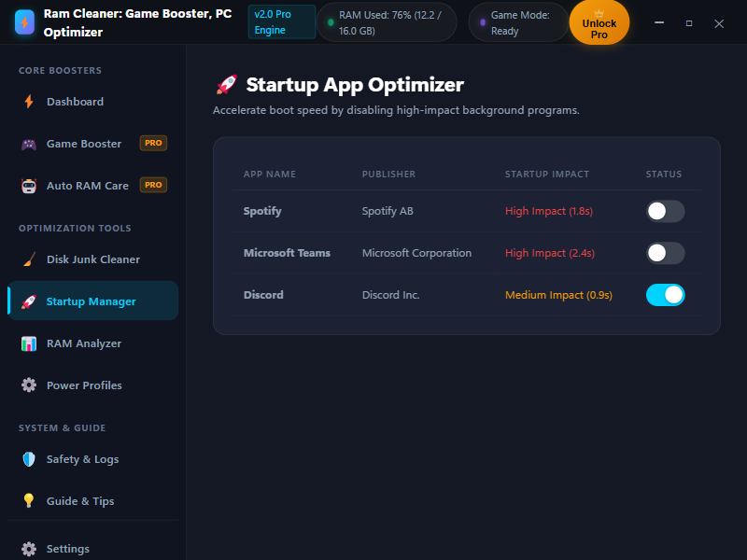Click the Disk Junk Cleaner broom icon
The width and height of the screenshot is (747, 560).
click(x=29, y=259)
